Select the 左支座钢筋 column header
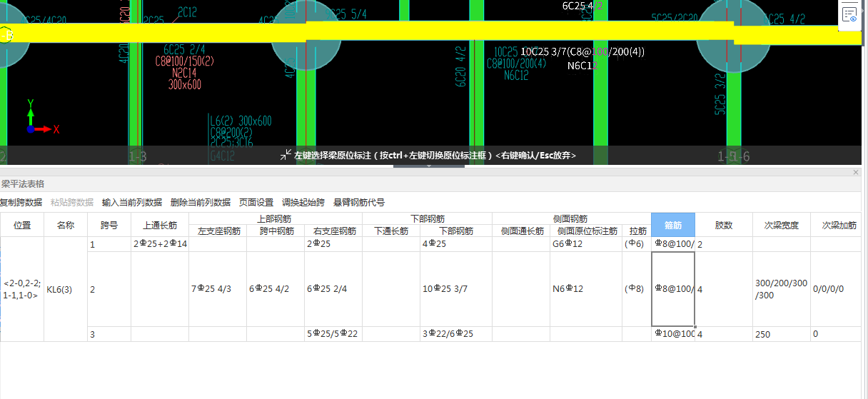Screen dimensions: 868x399 tap(218, 231)
